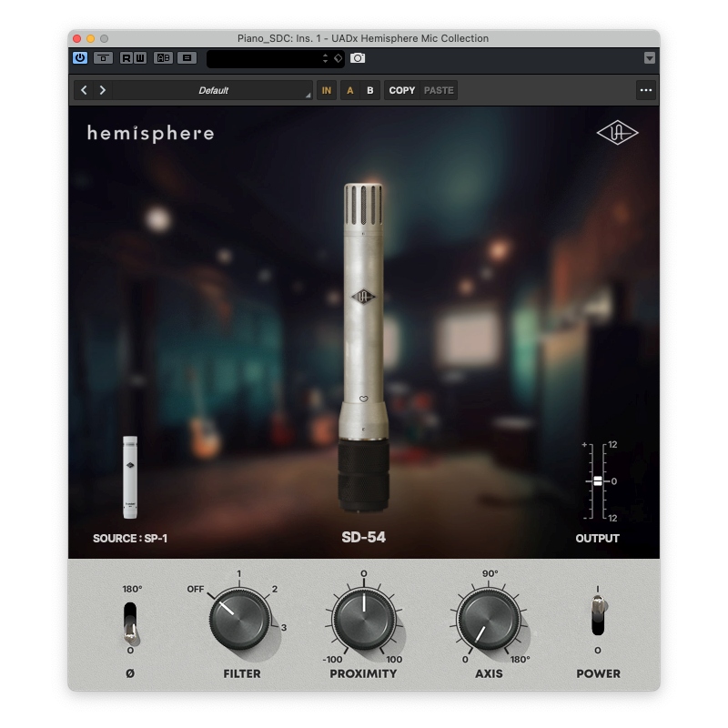This screenshot has width=728, height=728.
Task: Click the SD-54 model name
Action: [x=363, y=537]
